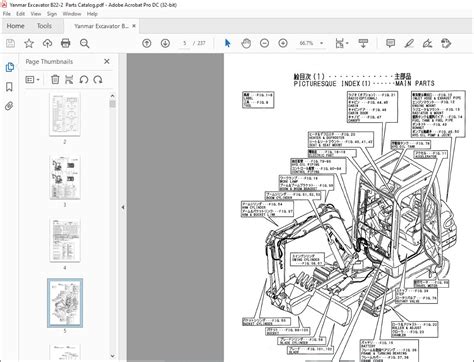Toggle Page Thumbnails panel icon
474x362 pixels.
[10, 67]
